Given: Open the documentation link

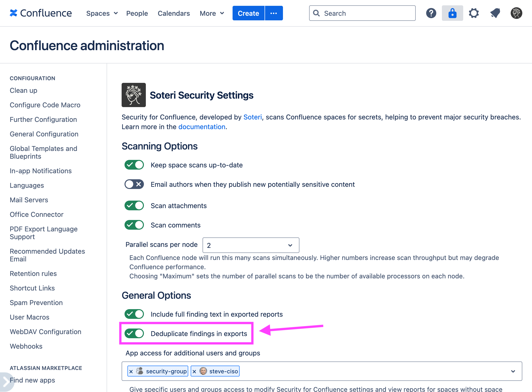Looking at the screenshot, I should [202, 127].
